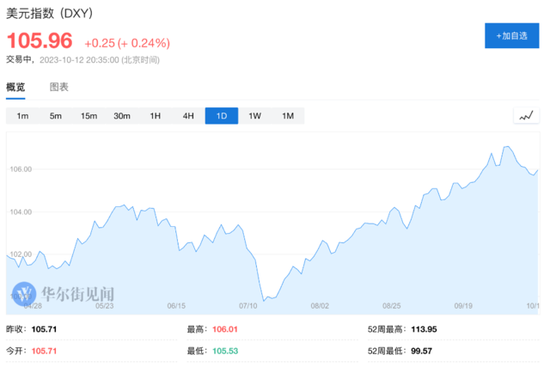Toggle the line chart type icon
Screen dimensions: 550x367
526,115
